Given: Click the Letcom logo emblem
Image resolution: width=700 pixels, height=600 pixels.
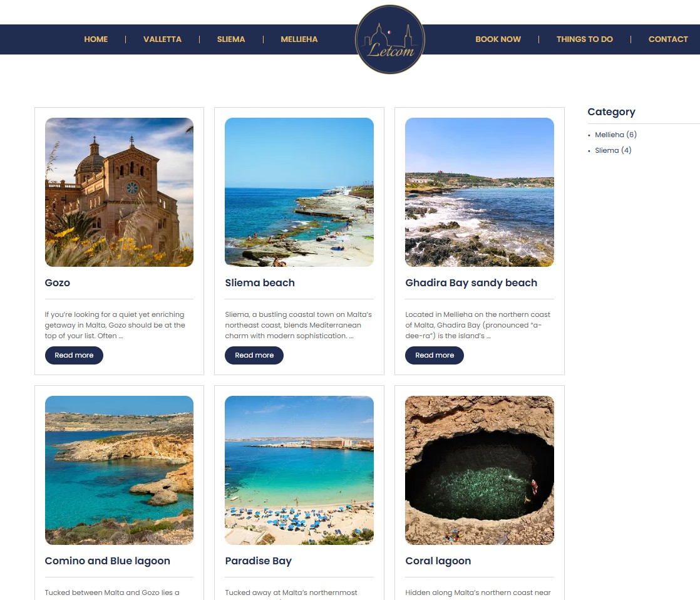Looking at the screenshot, I should click(389, 39).
